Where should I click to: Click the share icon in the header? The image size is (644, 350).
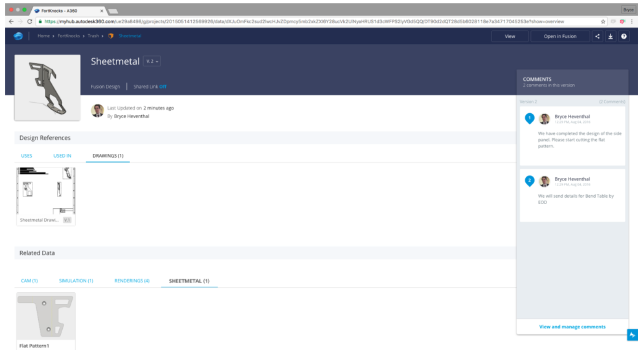[598, 36]
